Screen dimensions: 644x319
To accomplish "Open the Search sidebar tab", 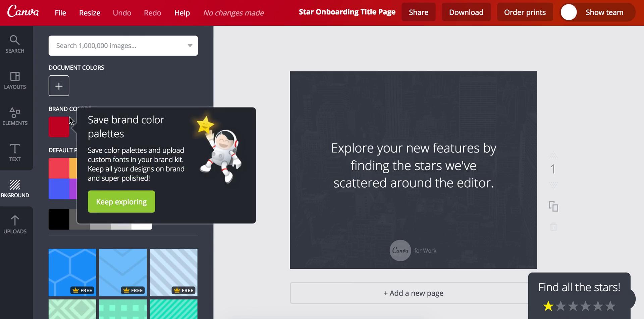I will [x=15, y=44].
